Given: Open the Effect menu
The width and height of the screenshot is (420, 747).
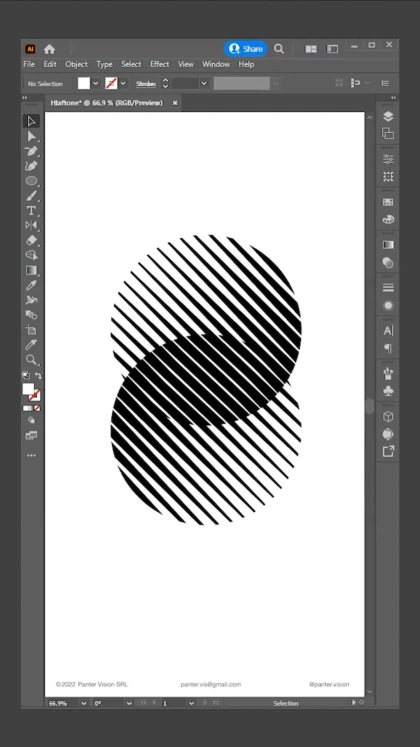Looking at the screenshot, I should [x=160, y=64].
